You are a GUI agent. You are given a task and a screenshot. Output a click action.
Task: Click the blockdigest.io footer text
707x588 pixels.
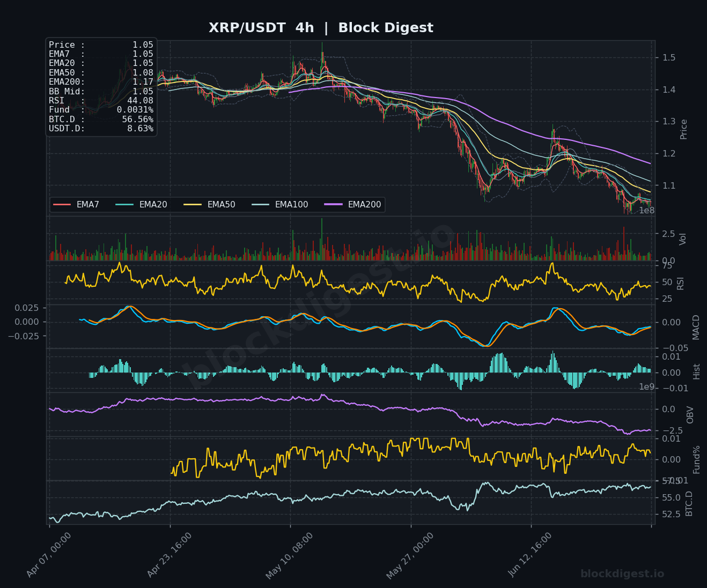tap(622, 574)
